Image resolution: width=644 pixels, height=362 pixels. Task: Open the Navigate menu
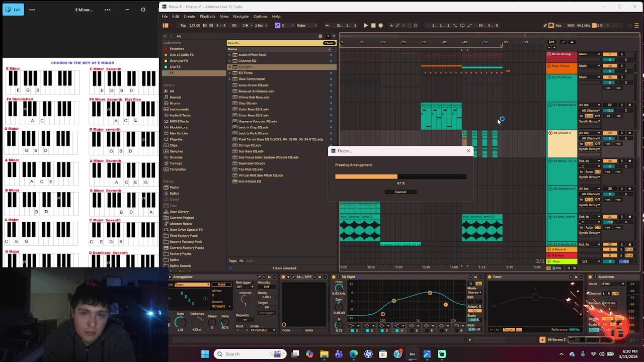(240, 16)
